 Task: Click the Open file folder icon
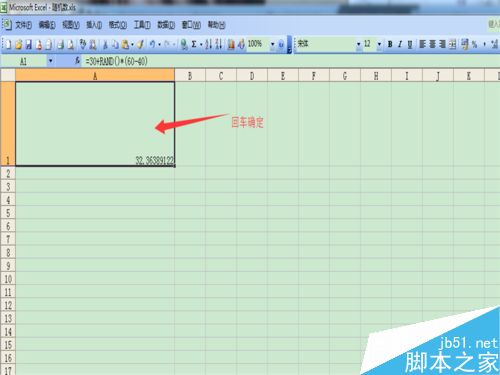tap(19, 44)
